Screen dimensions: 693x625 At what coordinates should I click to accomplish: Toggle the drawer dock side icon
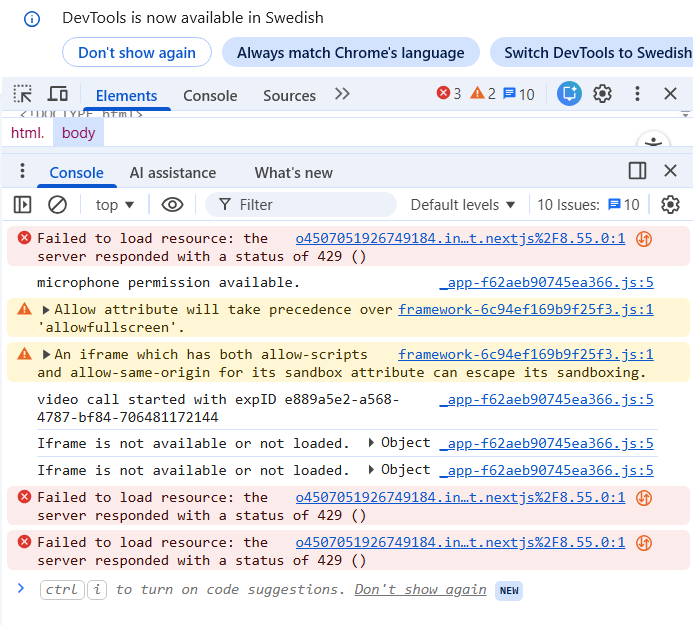click(x=637, y=171)
